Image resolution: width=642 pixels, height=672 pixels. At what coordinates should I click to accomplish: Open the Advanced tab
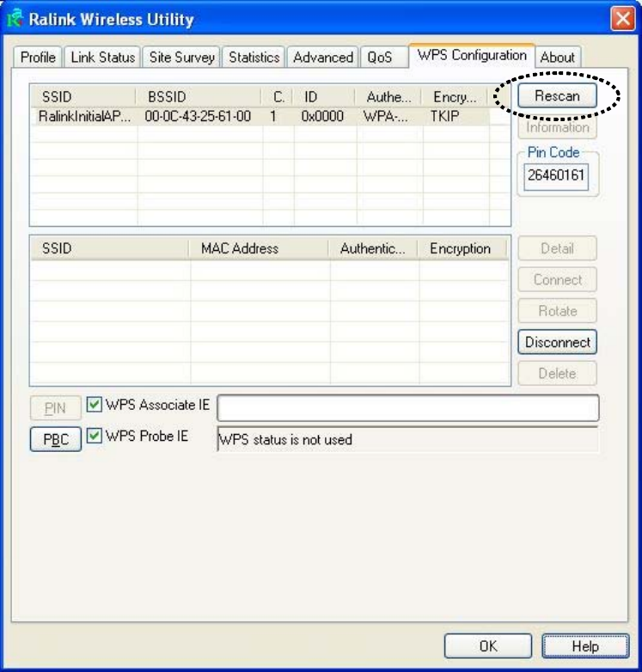[x=322, y=57]
